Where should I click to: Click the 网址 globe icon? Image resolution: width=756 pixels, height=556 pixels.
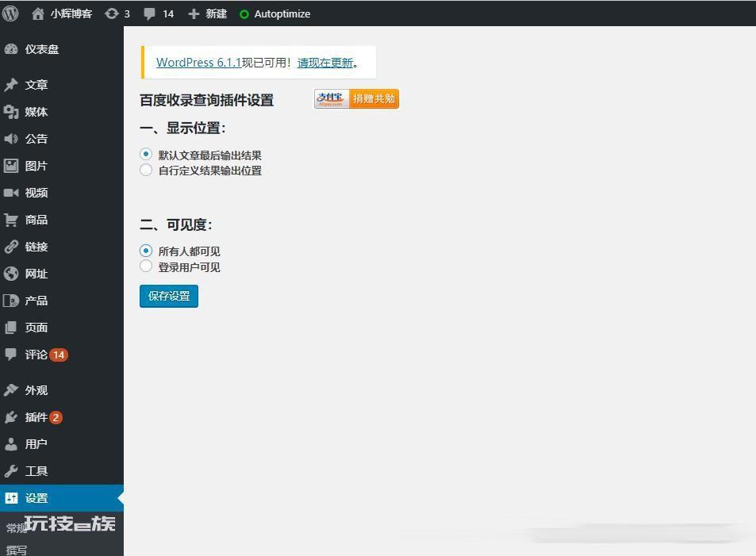point(10,274)
